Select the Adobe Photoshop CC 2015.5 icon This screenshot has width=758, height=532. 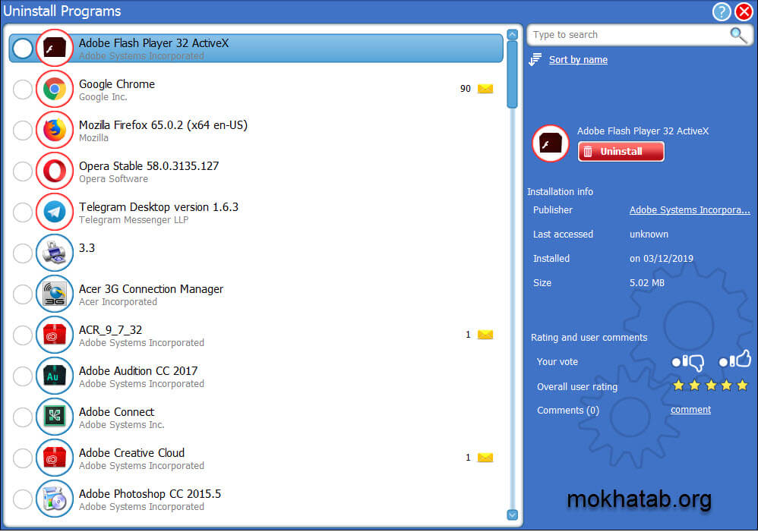[x=54, y=499]
